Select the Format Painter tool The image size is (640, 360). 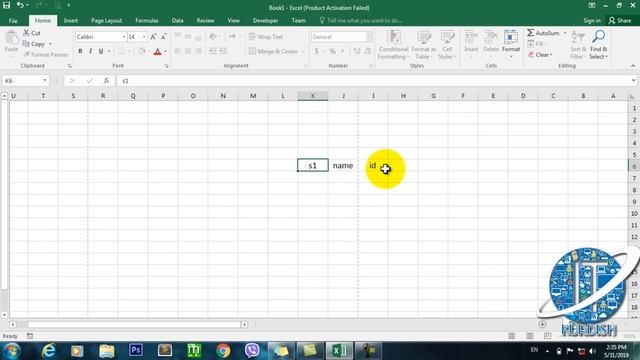(46, 54)
